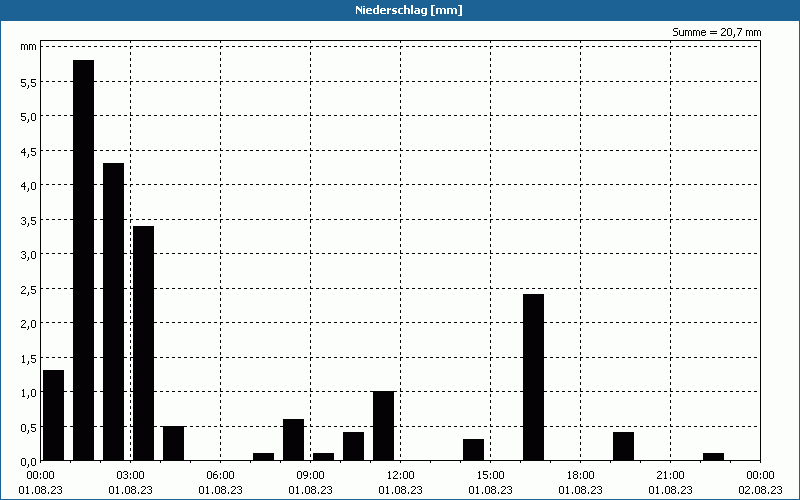Image resolution: width=800 pixels, height=500 pixels.
Task: Click the 18:00 x-axis time label
Action: [x=581, y=476]
